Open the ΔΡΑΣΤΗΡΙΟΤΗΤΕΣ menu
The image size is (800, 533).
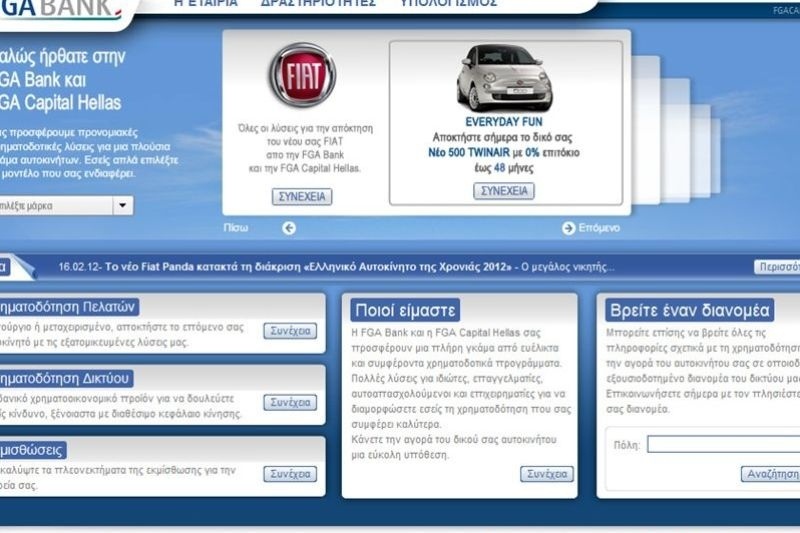(x=318, y=4)
